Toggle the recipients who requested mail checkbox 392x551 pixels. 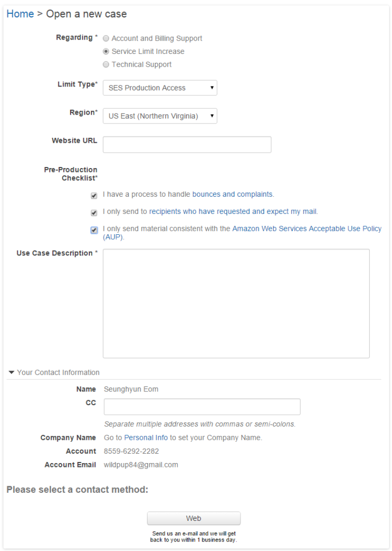coord(94,212)
